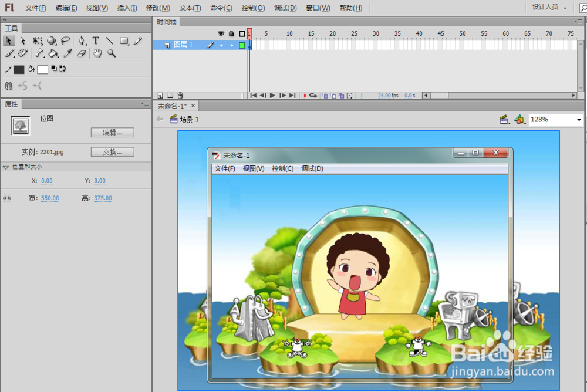Click the New Layer icon
This screenshot has height=392, width=587.
pyautogui.click(x=160, y=96)
